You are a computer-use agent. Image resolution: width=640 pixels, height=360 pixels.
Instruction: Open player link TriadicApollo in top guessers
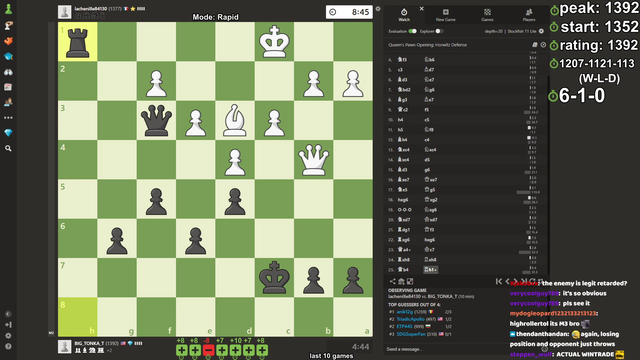coord(410,319)
